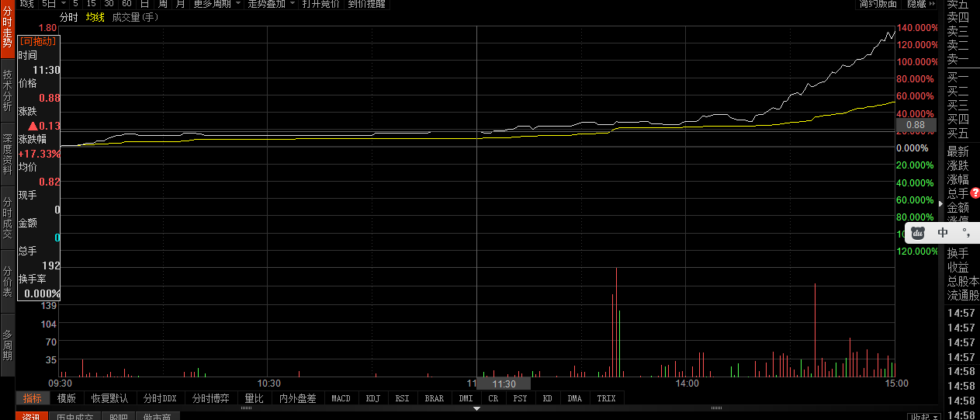Click the red question mark help icon

(x=975, y=193)
